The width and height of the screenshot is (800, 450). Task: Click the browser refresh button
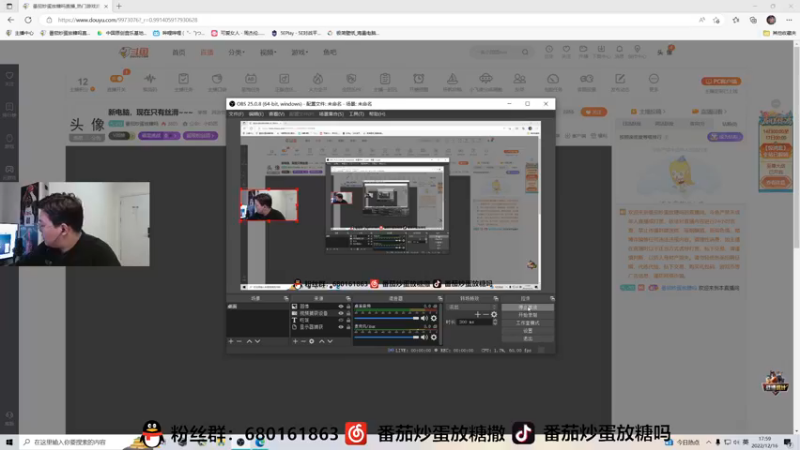click(28, 20)
